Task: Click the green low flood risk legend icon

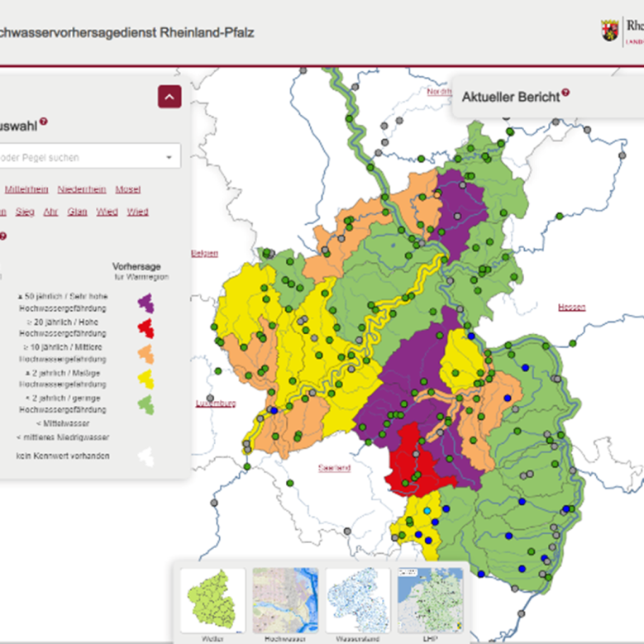Action: coord(145,404)
